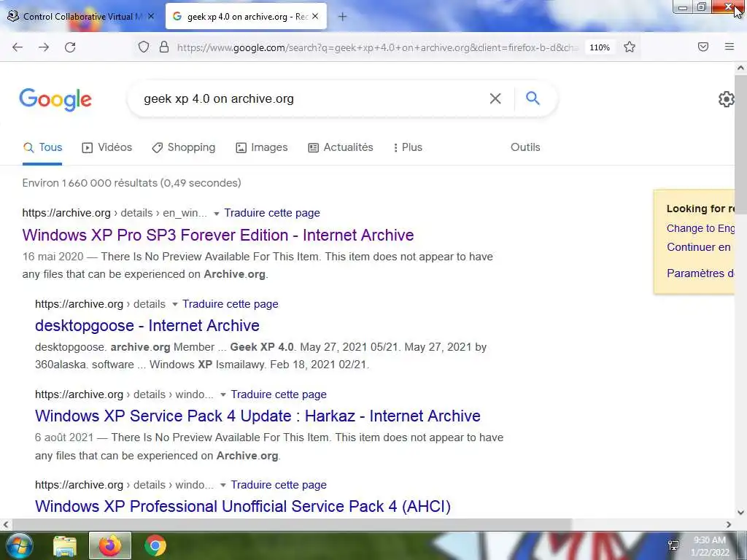Click the horizontal scrollbar left arrow

tap(5, 524)
